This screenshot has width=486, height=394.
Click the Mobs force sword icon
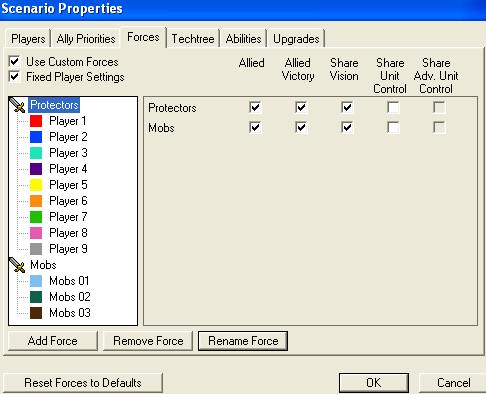click(x=17, y=265)
